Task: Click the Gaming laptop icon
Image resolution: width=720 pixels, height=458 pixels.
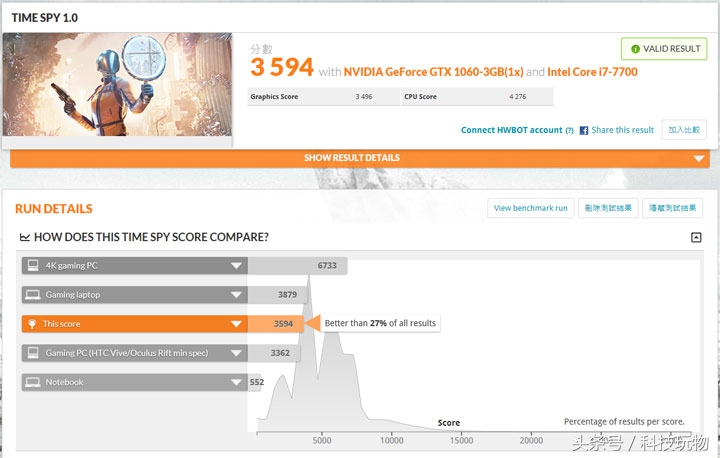Action: pyautogui.click(x=33, y=294)
